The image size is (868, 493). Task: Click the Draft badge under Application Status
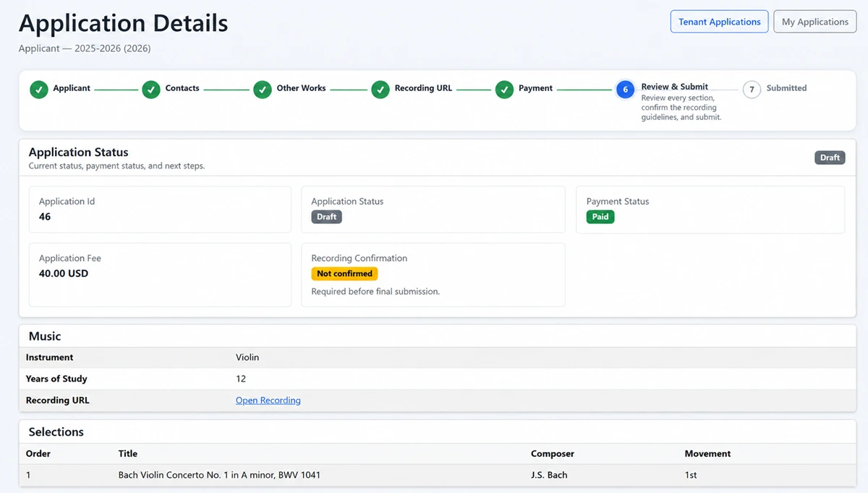click(x=327, y=217)
